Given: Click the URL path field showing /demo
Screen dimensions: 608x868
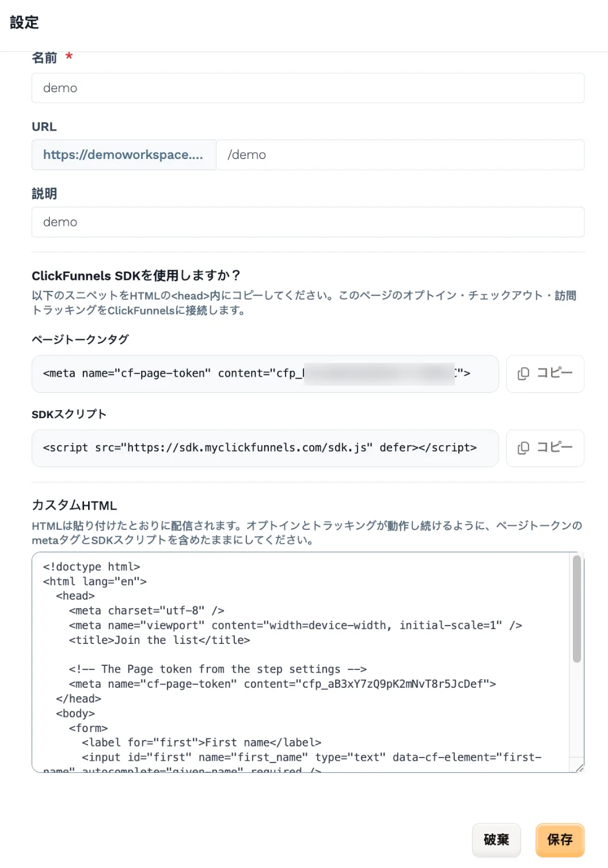Looking at the screenshot, I should point(400,155).
